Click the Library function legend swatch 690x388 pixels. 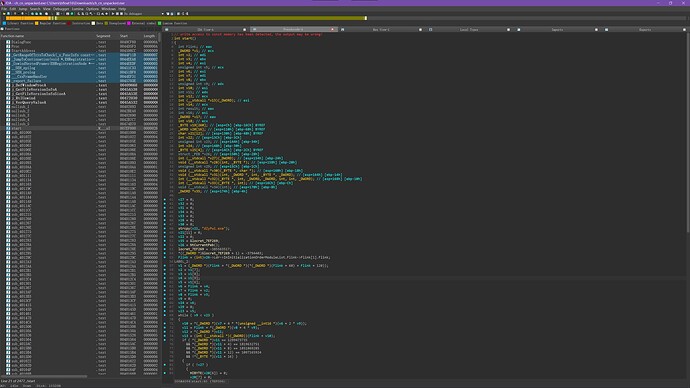[4, 23]
